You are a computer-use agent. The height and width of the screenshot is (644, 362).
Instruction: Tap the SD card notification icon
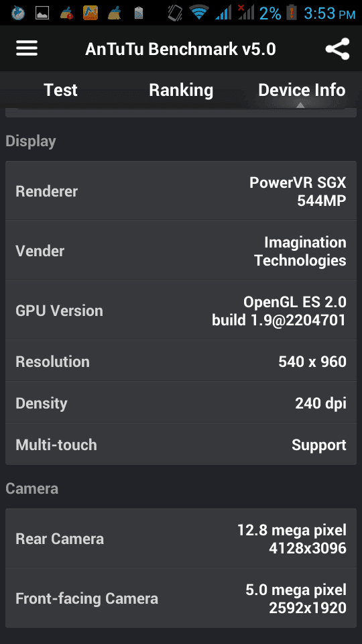138,13
